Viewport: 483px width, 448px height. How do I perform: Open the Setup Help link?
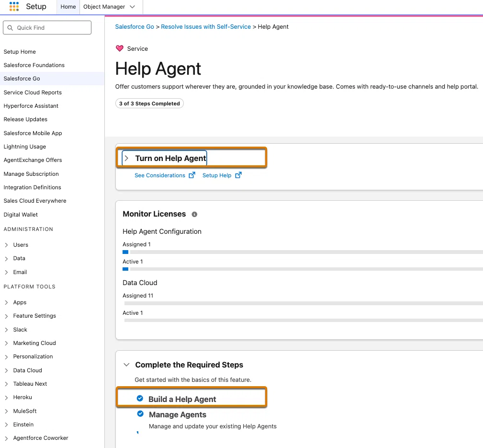tap(217, 175)
